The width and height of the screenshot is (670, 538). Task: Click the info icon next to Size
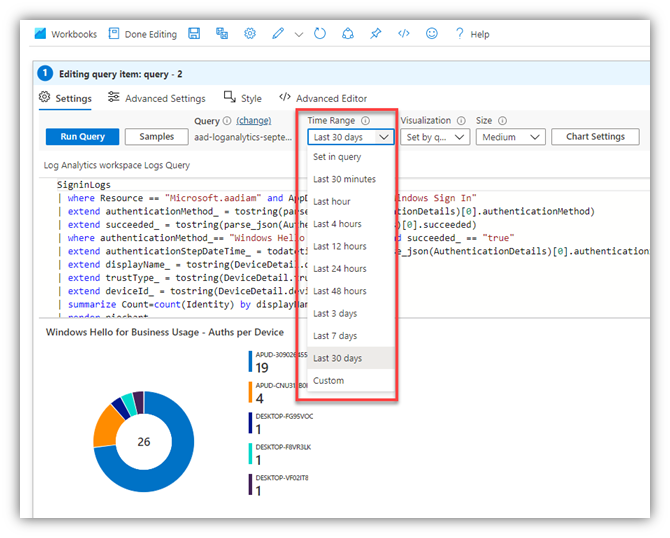(x=502, y=121)
